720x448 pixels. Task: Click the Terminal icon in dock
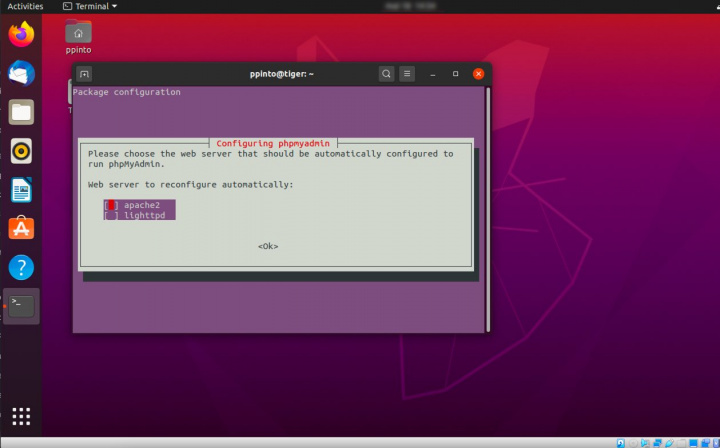[21, 306]
